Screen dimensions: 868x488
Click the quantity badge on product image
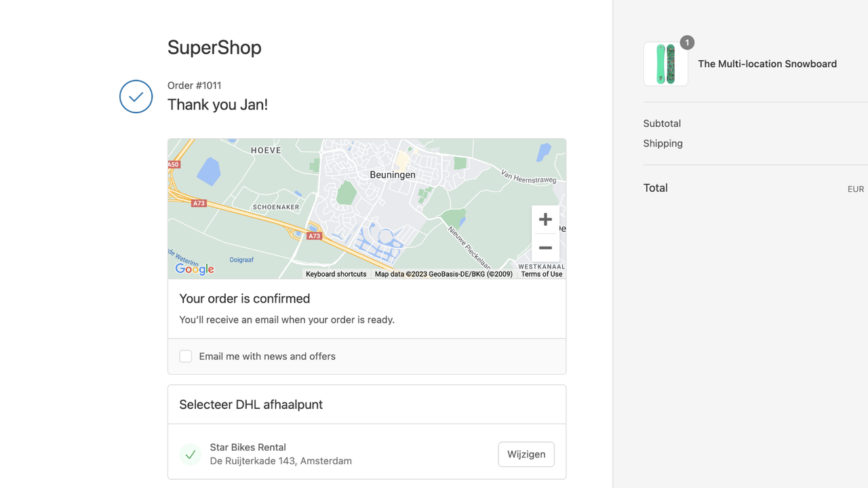tap(687, 43)
